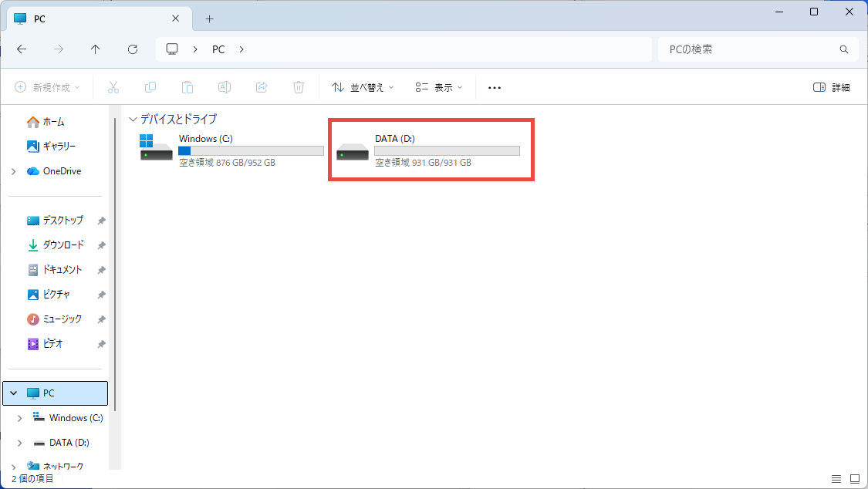Switch to details list view icon
The width and height of the screenshot is (868, 489).
(x=836, y=479)
